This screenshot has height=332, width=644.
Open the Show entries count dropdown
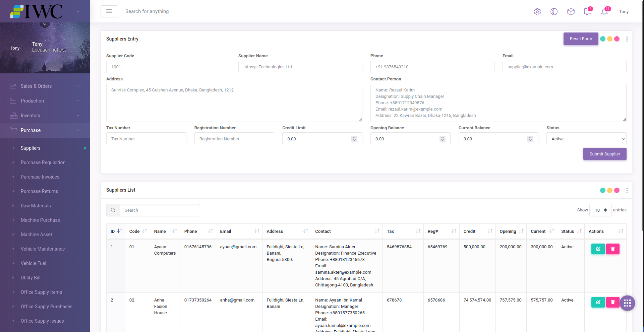point(600,210)
